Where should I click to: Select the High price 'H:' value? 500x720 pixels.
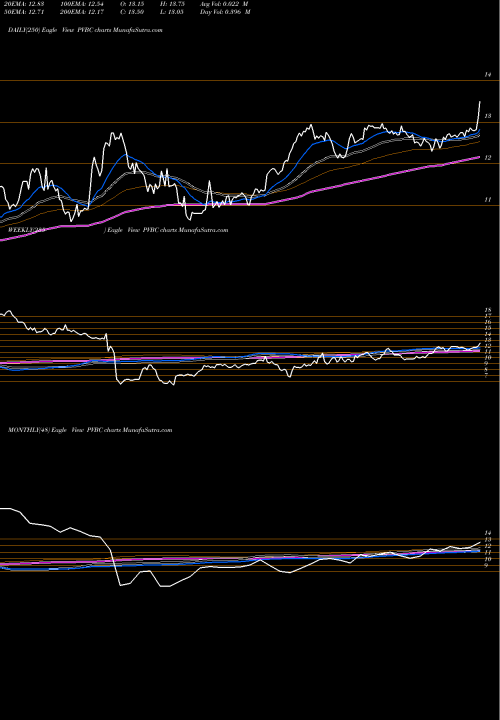click(x=173, y=4)
